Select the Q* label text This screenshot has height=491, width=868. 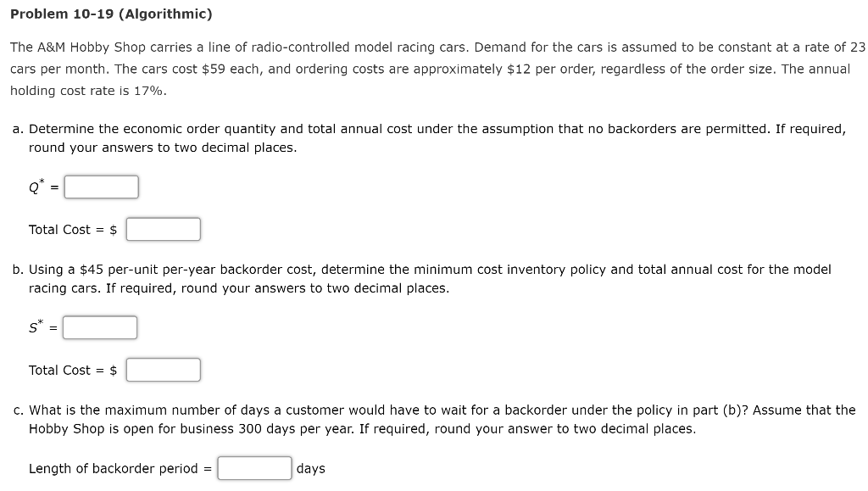pos(36,187)
